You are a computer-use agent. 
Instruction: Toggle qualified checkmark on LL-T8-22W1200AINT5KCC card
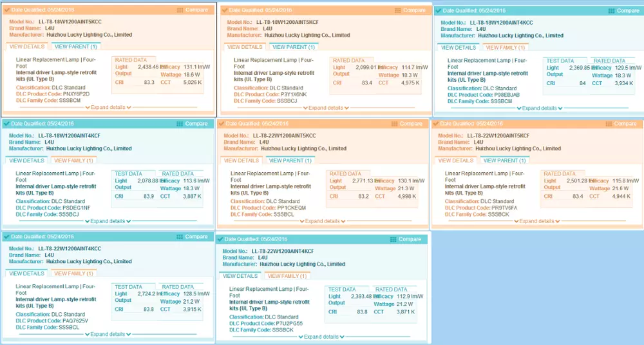pos(222,124)
